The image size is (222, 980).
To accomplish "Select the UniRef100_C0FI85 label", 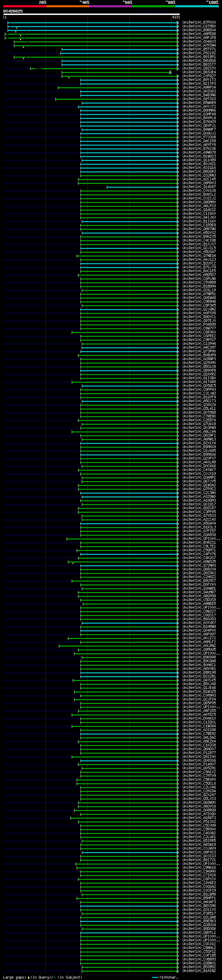I will click(199, 955).
